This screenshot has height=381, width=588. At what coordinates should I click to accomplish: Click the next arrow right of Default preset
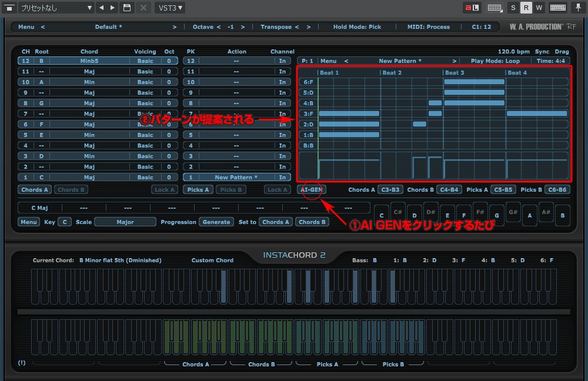175,27
